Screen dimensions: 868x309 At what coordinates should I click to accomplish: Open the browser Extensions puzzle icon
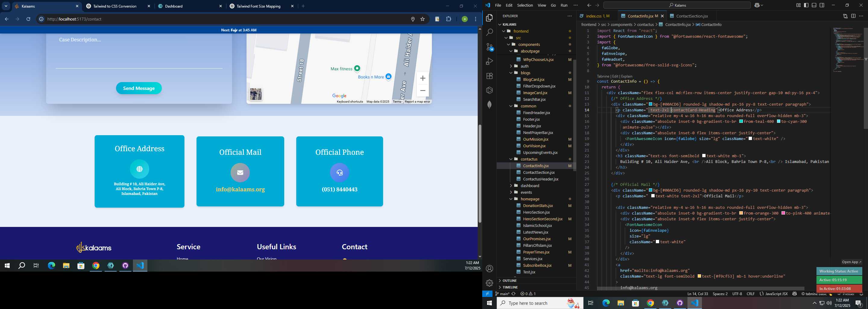[x=448, y=19]
